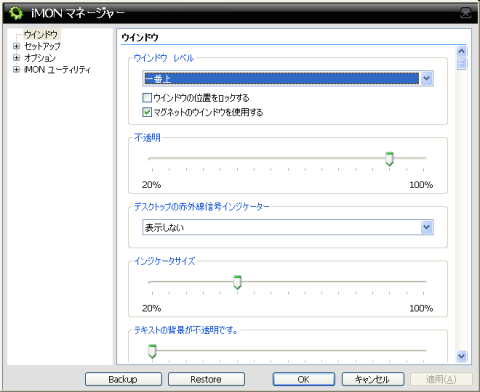Click the ウインドウ panel heading

pos(140,37)
